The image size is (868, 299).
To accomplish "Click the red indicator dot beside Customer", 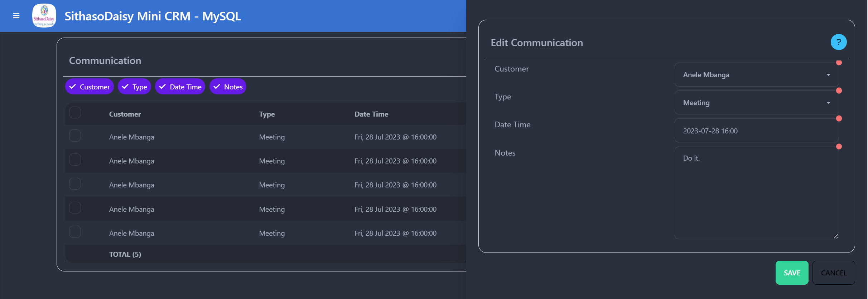I will [839, 63].
